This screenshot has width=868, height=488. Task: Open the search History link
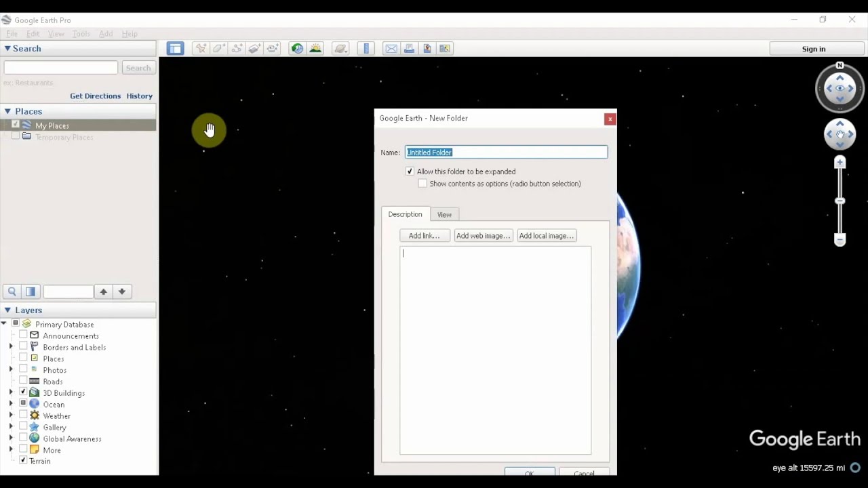[x=139, y=96]
